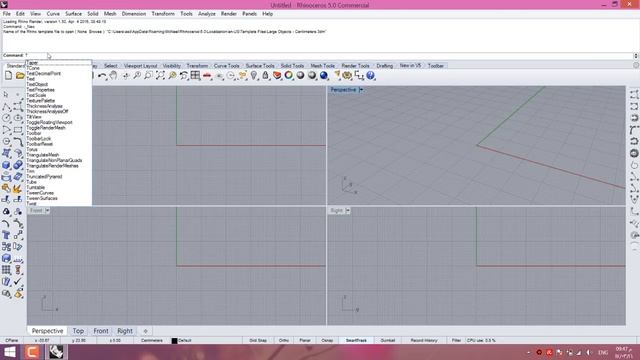Click the Perspective viewport title label
The height and width of the screenshot is (360, 640).
point(343,90)
